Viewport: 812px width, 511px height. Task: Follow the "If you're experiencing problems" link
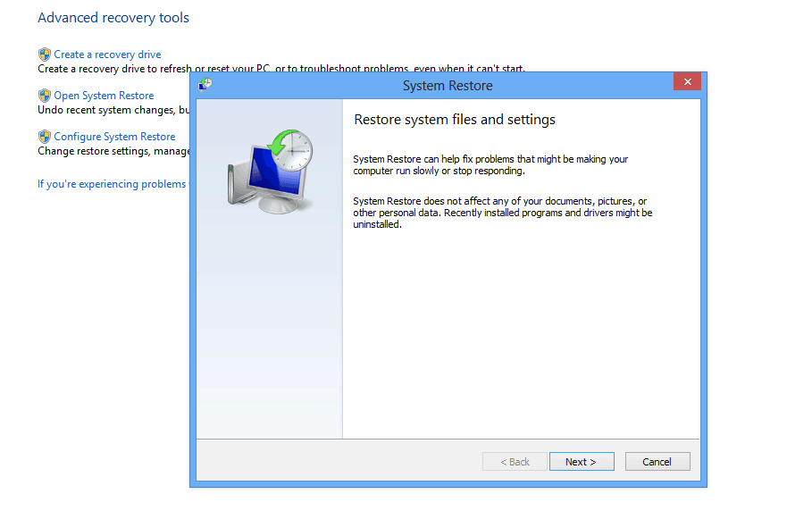[x=113, y=184]
